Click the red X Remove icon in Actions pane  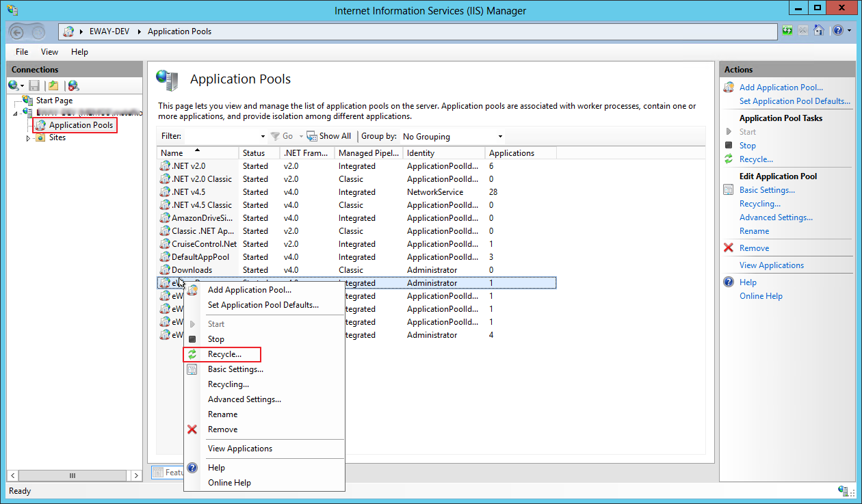tap(729, 248)
